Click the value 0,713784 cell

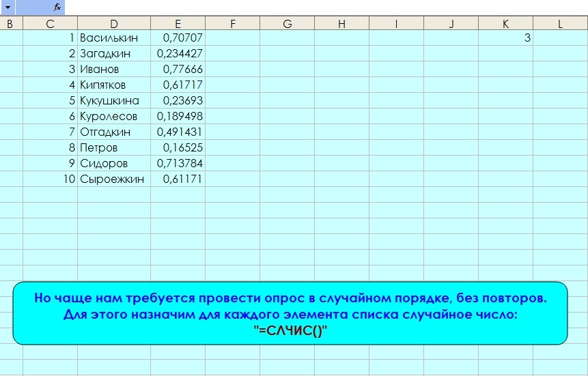(x=178, y=164)
